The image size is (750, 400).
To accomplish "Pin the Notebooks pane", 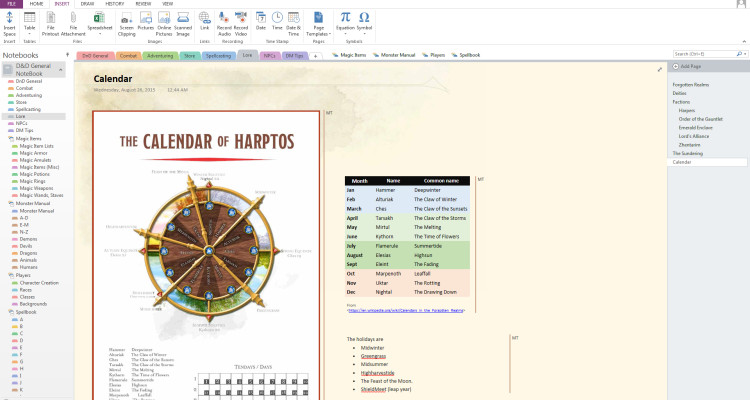I will pyautogui.click(x=67, y=55).
